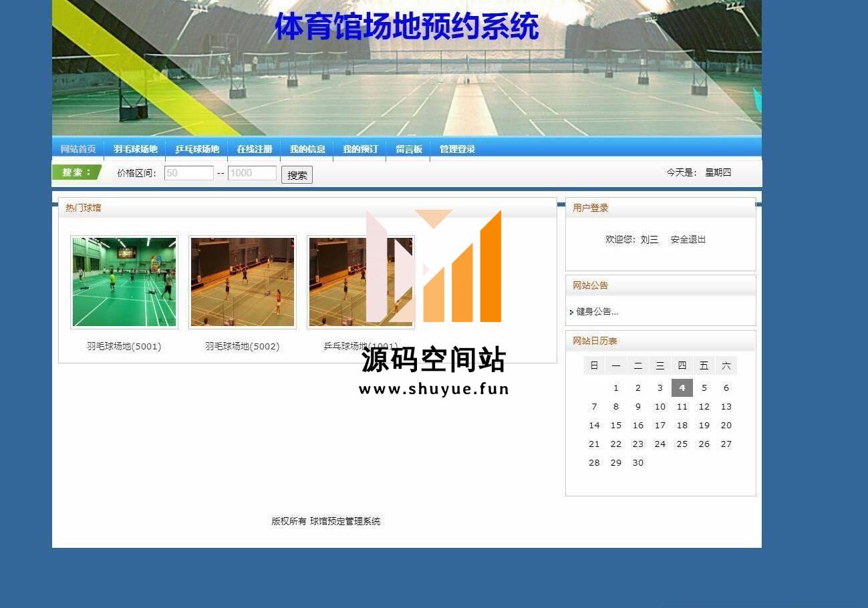Click the 热门球馆 panel heading
868x608 pixels.
(x=84, y=208)
